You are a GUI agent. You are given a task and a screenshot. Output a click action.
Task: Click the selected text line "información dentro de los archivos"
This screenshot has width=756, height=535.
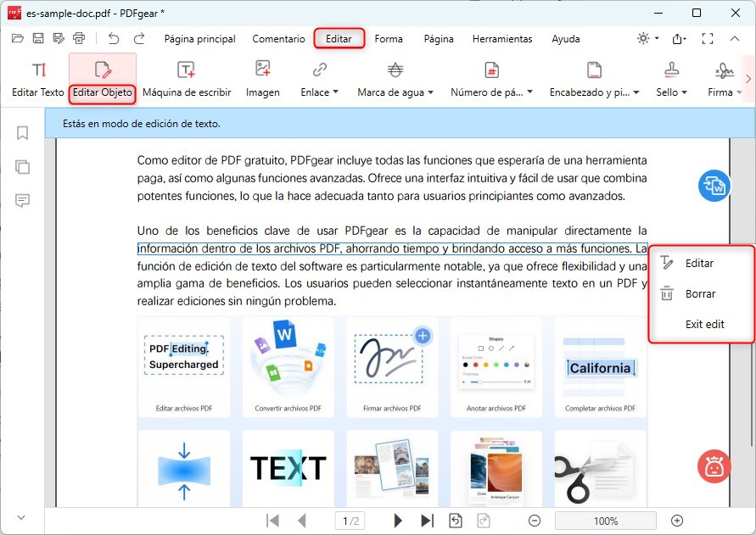[393, 248]
